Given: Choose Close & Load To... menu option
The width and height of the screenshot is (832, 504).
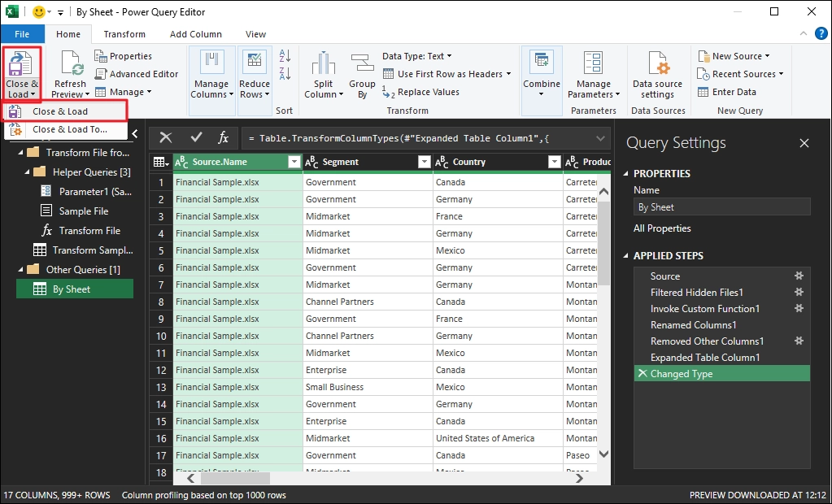Looking at the screenshot, I should click(x=69, y=129).
